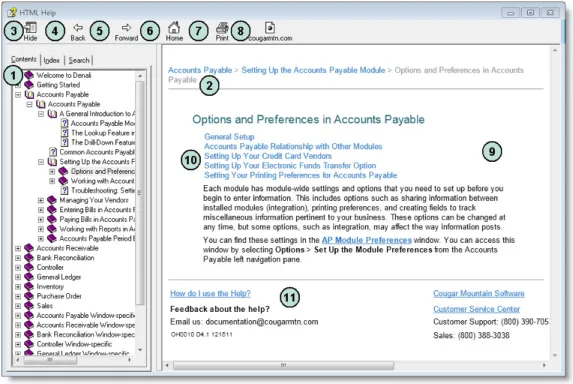Open the Home page icon

(174, 27)
